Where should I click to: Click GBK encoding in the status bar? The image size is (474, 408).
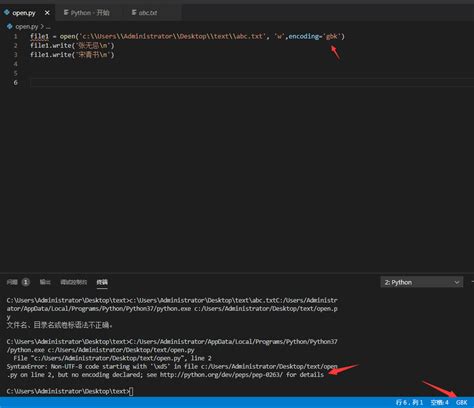461,403
